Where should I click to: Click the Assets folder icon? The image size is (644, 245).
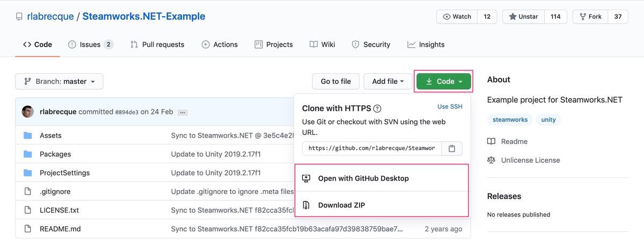click(x=28, y=135)
